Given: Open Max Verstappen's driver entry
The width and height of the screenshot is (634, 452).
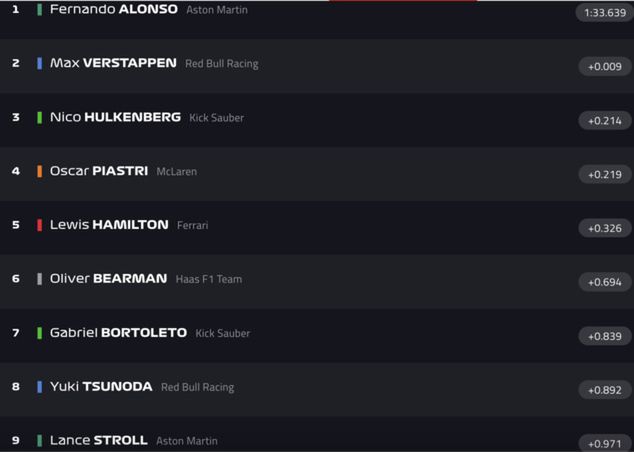Looking at the screenshot, I should 113,63.
